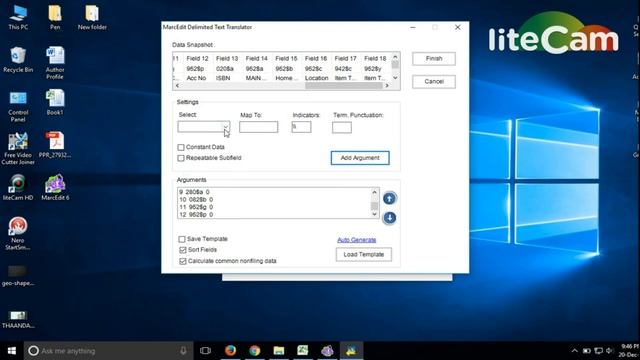Viewport: 640px width, 360px height.
Task: Check the Save Template option
Action: 182,239
